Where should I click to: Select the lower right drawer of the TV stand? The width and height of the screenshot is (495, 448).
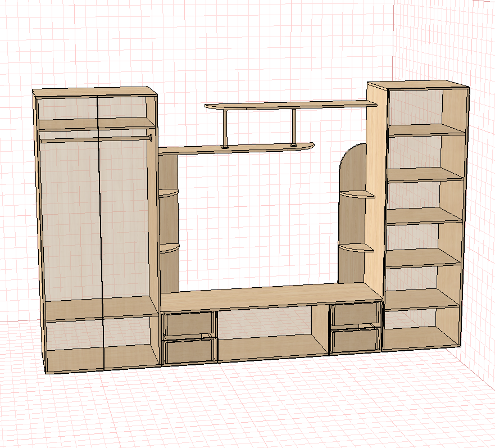(355, 340)
